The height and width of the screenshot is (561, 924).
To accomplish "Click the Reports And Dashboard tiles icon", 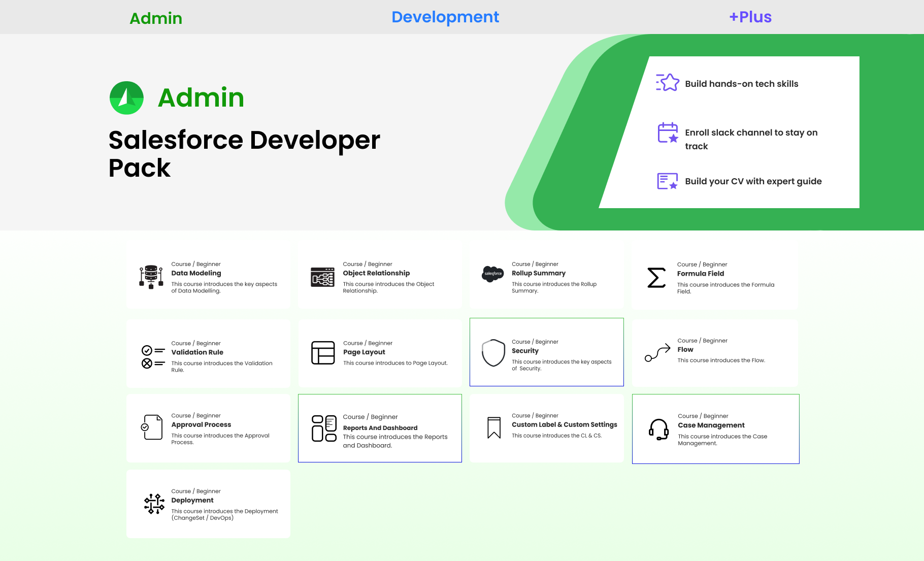I will [324, 428].
